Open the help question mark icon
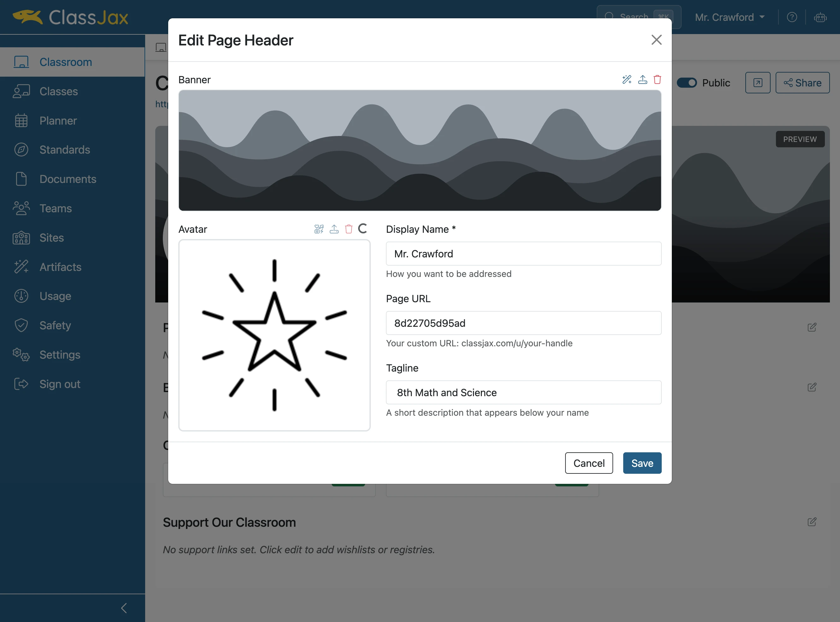Screen dimensions: 840x622 coord(792,17)
